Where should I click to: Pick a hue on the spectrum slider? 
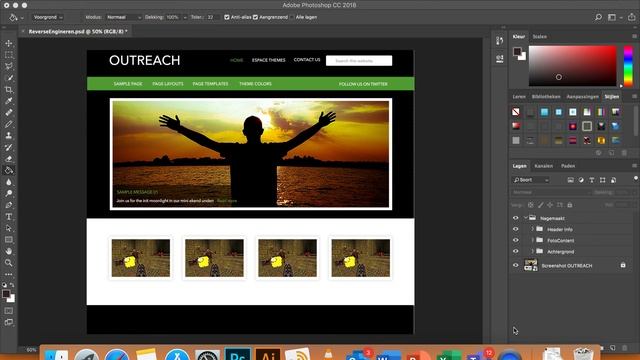(628, 66)
